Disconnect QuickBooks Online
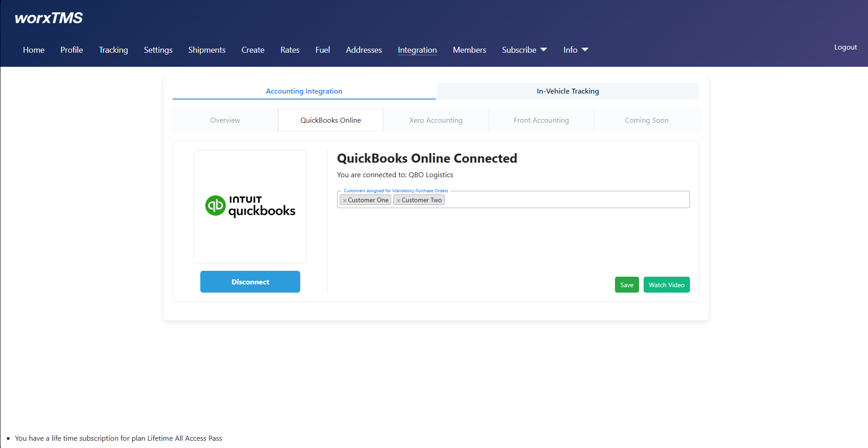 [250, 282]
